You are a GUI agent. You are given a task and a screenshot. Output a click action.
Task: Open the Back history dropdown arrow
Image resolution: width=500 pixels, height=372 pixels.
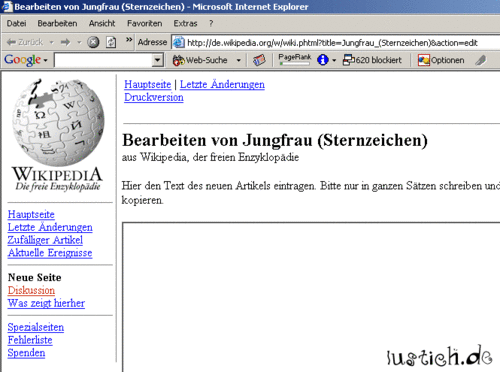pyautogui.click(x=51, y=42)
